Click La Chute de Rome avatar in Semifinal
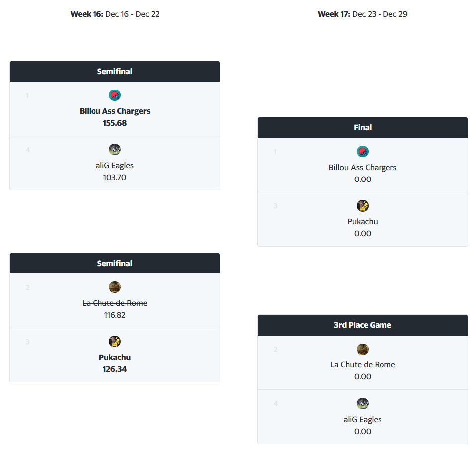Viewport: 476px width, 449px height. click(115, 287)
